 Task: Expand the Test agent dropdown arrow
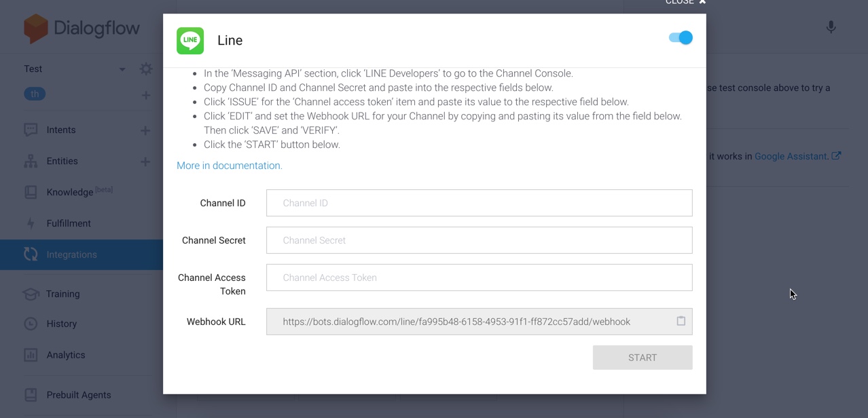[x=122, y=69]
